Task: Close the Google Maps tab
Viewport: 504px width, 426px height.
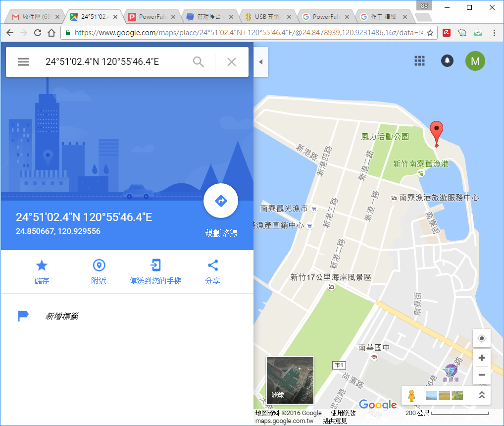Action: click(x=115, y=17)
